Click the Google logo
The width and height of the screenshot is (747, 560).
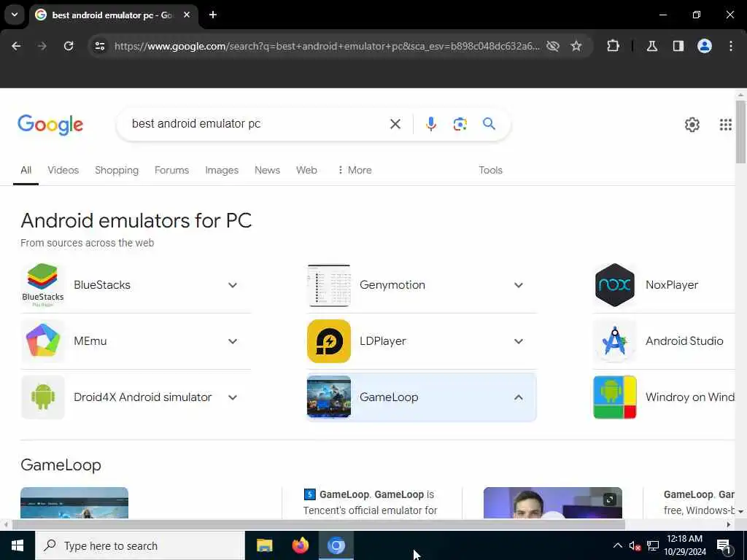pos(50,125)
